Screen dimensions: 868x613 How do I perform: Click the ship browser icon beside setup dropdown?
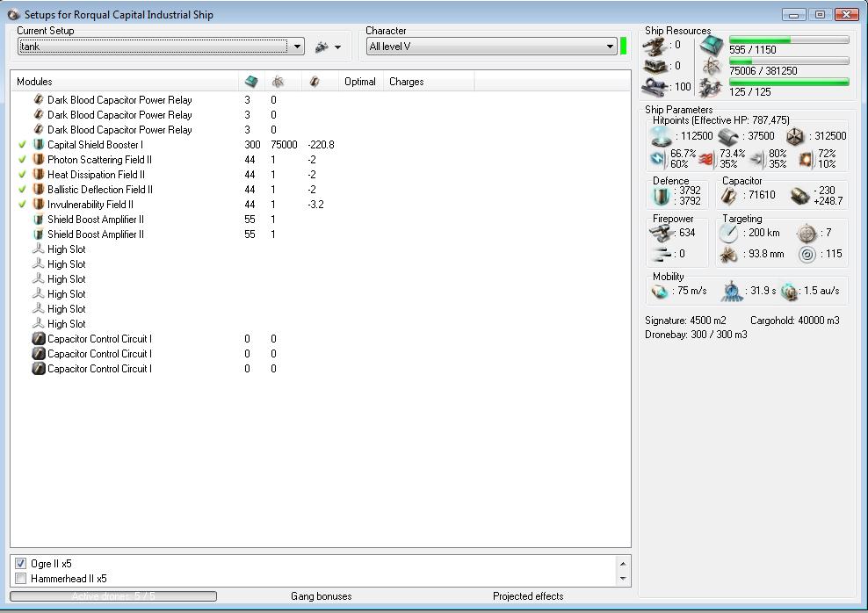(322, 47)
